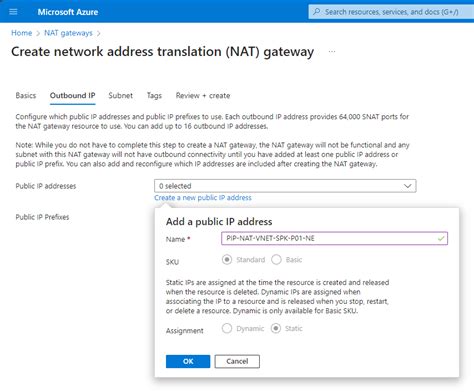Open the hamburger portal menu

(x=13, y=12)
